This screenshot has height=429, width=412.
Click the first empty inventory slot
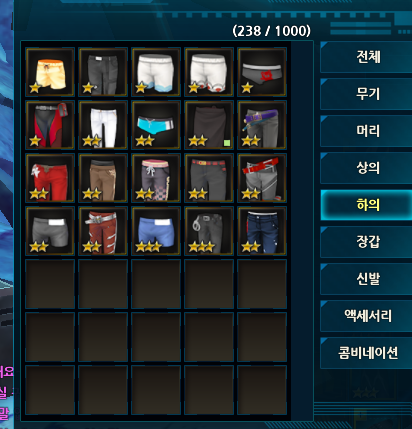[x=50, y=284]
